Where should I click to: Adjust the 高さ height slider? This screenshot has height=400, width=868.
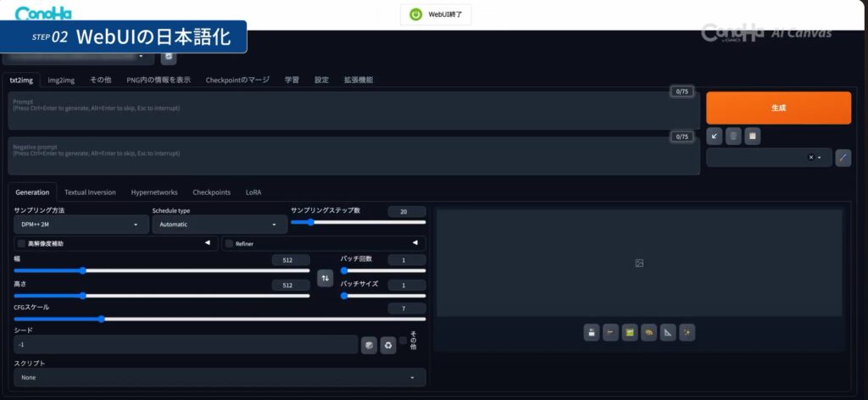click(162, 296)
